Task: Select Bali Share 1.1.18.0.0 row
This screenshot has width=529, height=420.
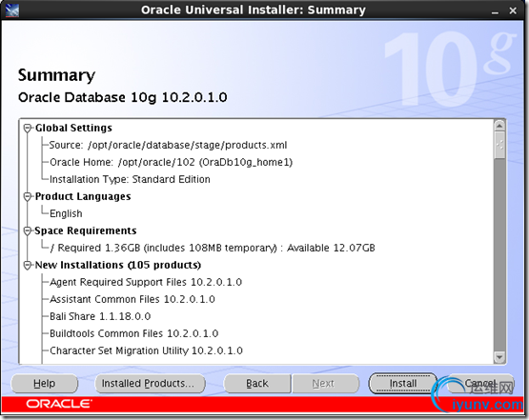Action: (100, 316)
